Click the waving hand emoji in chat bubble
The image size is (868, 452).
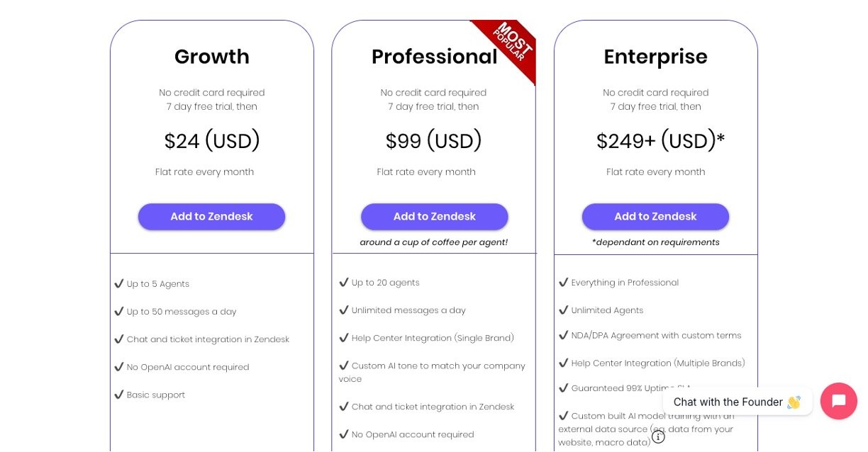pos(794,402)
